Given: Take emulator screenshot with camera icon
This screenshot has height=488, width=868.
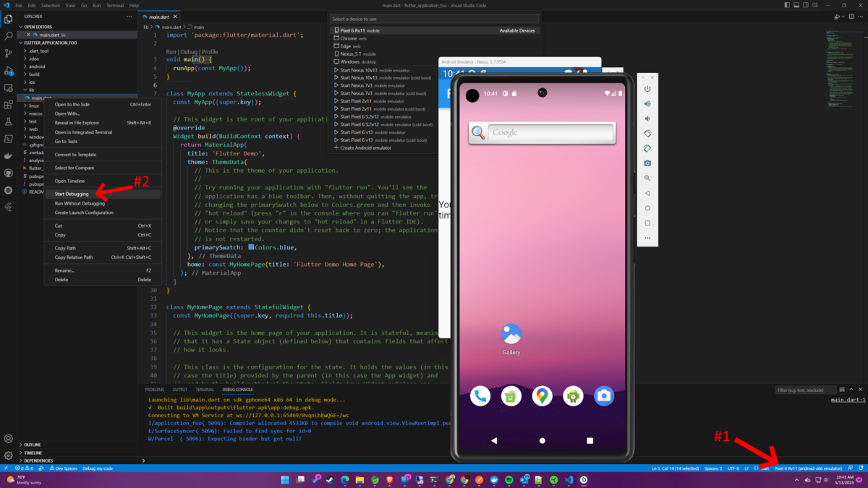Looking at the screenshot, I should [647, 163].
